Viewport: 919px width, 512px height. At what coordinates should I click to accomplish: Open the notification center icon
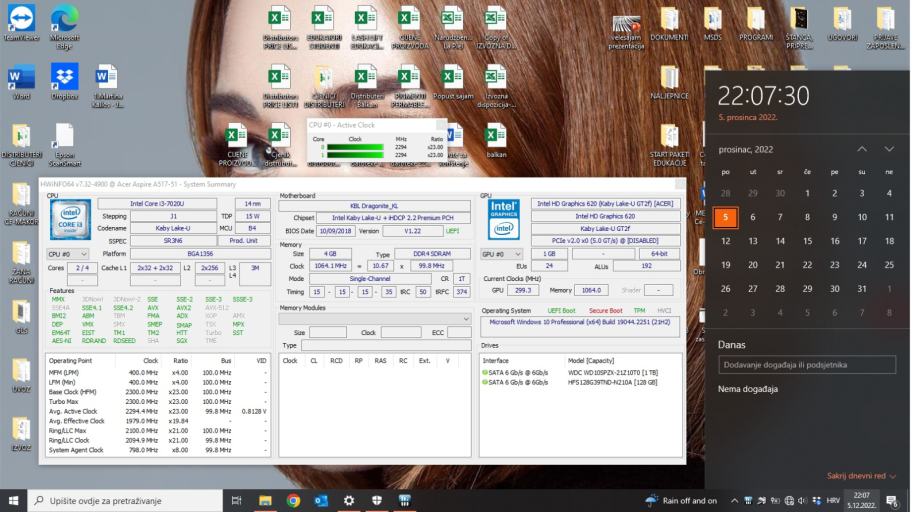tap(891, 500)
